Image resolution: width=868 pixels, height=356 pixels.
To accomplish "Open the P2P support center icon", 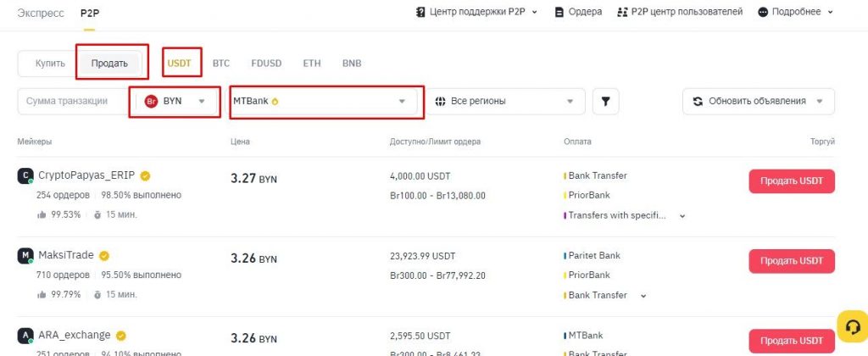I will [420, 12].
